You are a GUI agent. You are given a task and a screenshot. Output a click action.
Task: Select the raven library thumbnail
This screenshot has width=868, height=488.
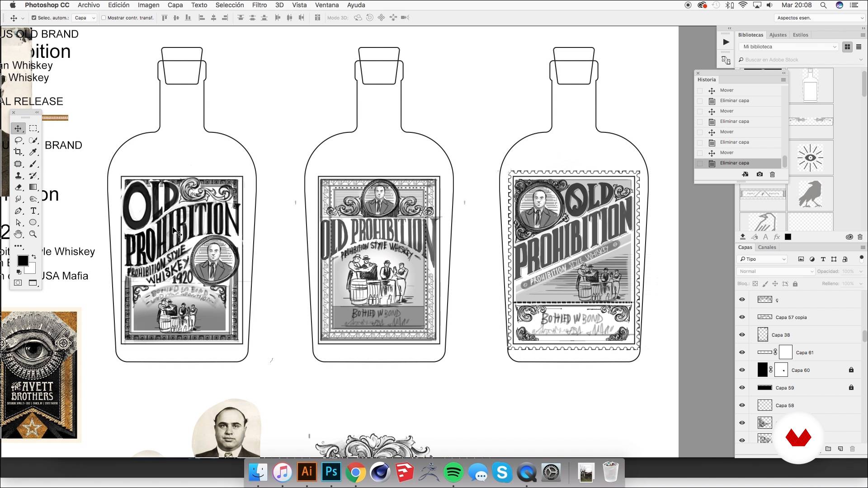[x=810, y=193]
